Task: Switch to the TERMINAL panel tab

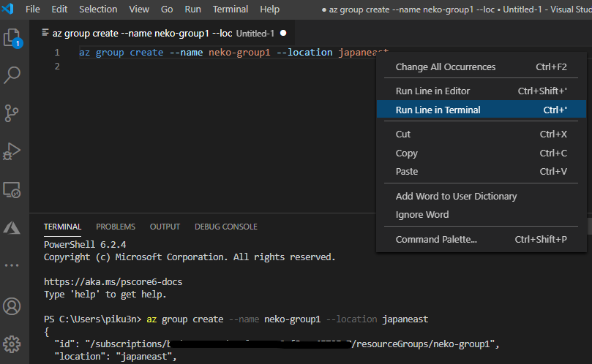Action: tap(62, 227)
